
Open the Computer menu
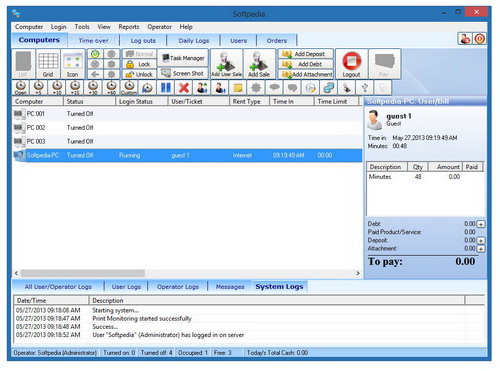pos(29,27)
